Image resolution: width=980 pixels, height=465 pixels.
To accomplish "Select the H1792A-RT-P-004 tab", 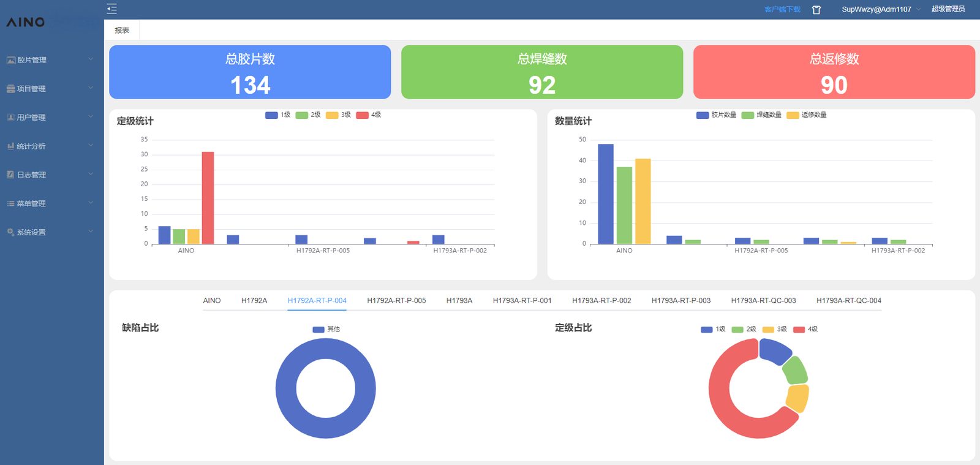I will (317, 301).
